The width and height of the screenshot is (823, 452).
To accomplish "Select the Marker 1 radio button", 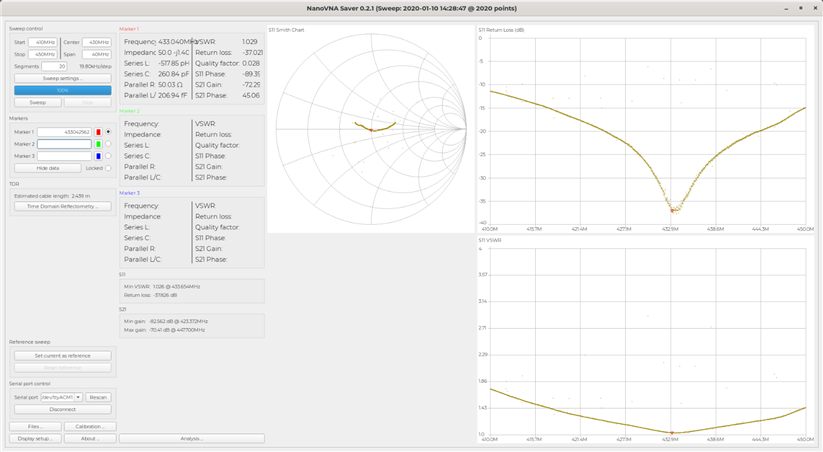I will point(108,132).
